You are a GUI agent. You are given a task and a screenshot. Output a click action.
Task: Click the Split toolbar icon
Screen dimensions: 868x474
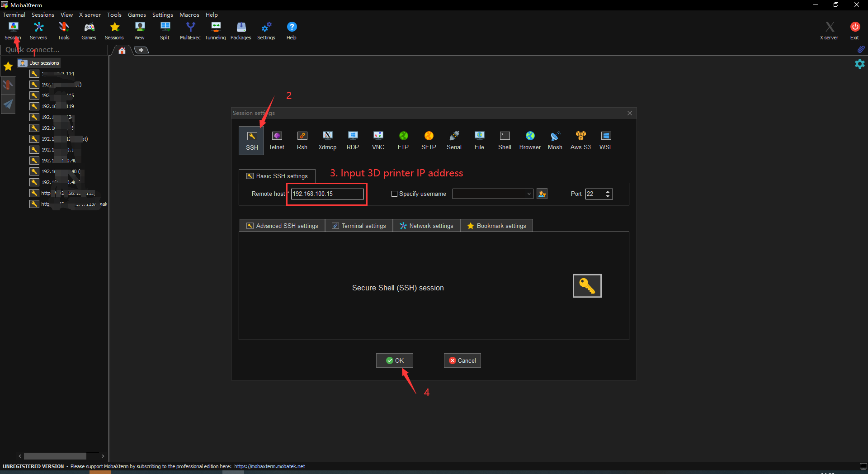tap(165, 31)
